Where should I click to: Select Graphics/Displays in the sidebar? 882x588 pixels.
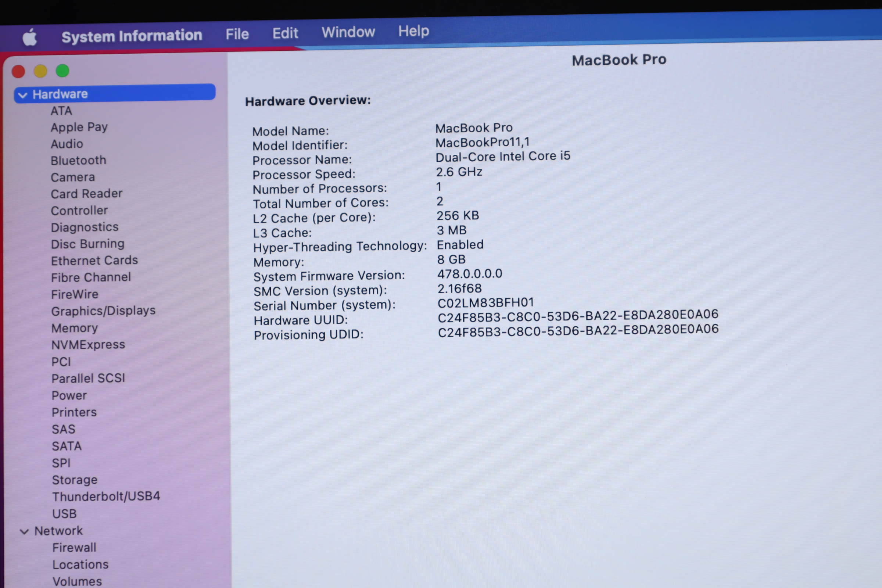tap(103, 311)
